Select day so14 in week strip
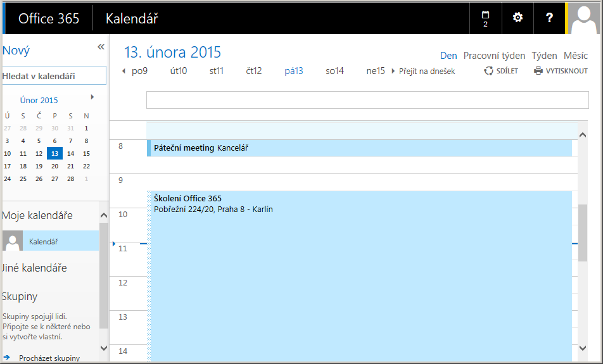Viewport: 603px width, 364px height. 334,71
